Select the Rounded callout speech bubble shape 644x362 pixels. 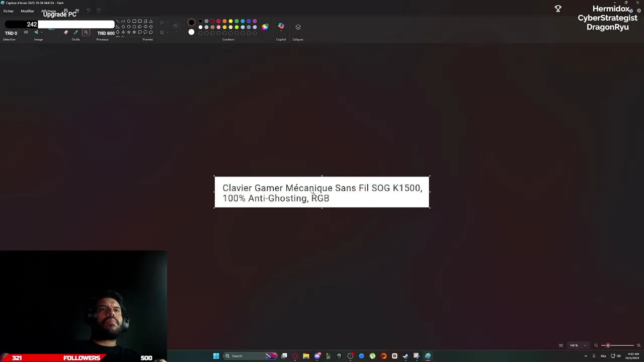click(140, 32)
